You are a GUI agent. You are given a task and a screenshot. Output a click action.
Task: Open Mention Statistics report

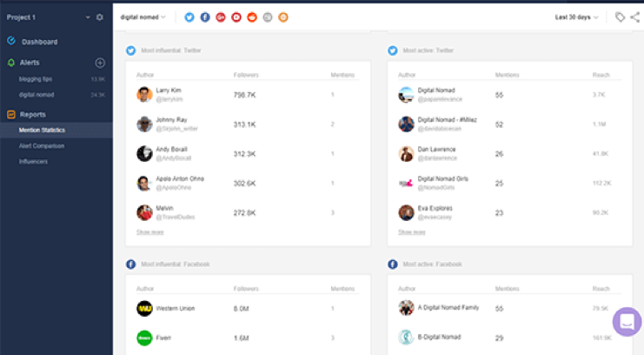click(42, 130)
